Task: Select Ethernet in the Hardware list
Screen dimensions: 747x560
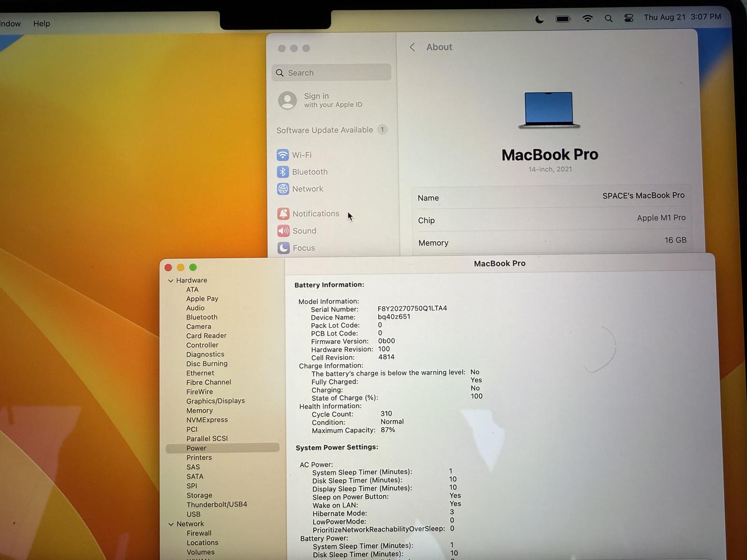Action: [x=200, y=373]
